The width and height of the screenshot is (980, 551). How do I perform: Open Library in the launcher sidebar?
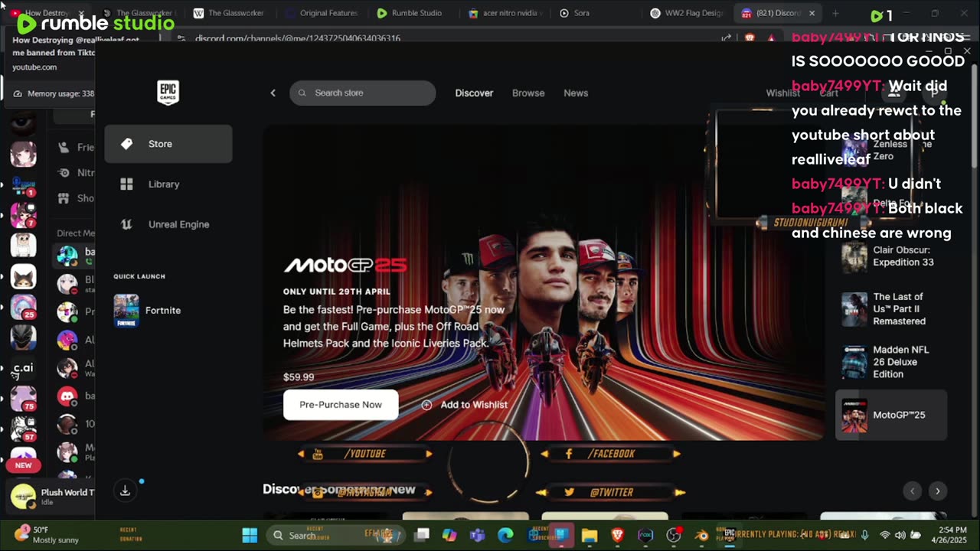coord(168,184)
